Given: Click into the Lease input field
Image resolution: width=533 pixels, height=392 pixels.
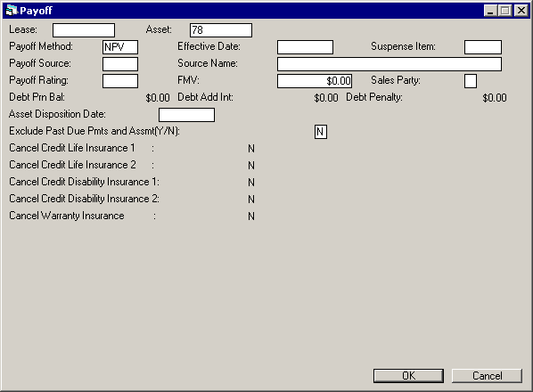Looking at the screenshot, I should point(84,30).
